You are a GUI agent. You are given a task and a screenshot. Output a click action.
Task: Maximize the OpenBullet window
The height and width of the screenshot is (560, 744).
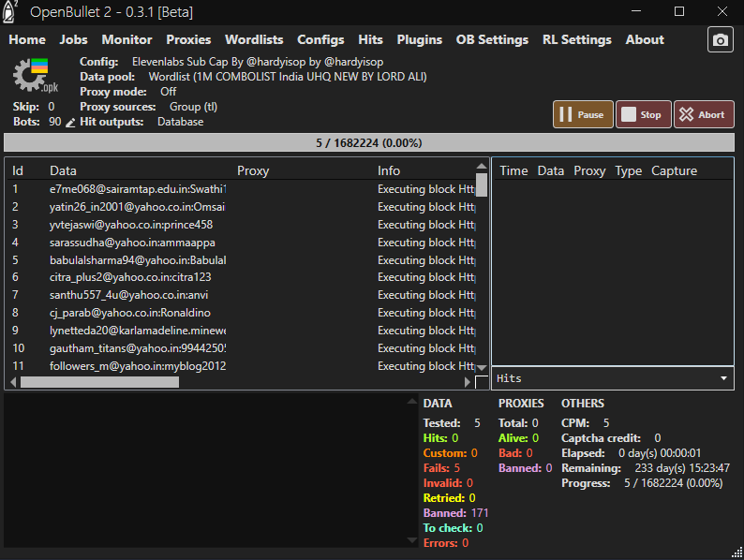tap(679, 11)
